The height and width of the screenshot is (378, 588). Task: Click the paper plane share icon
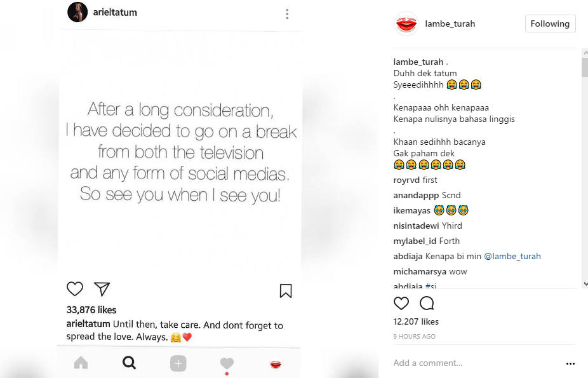102,289
